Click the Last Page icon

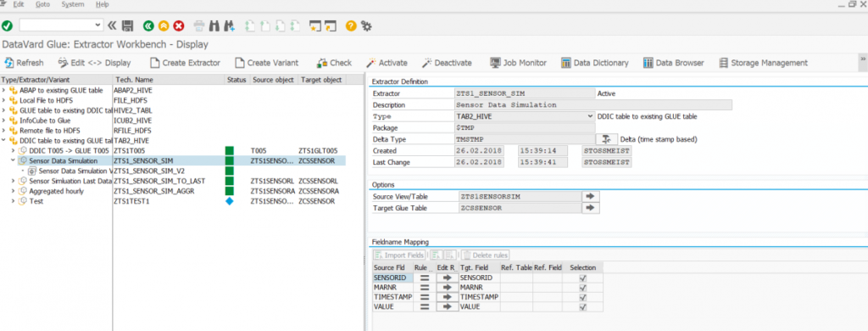point(294,25)
